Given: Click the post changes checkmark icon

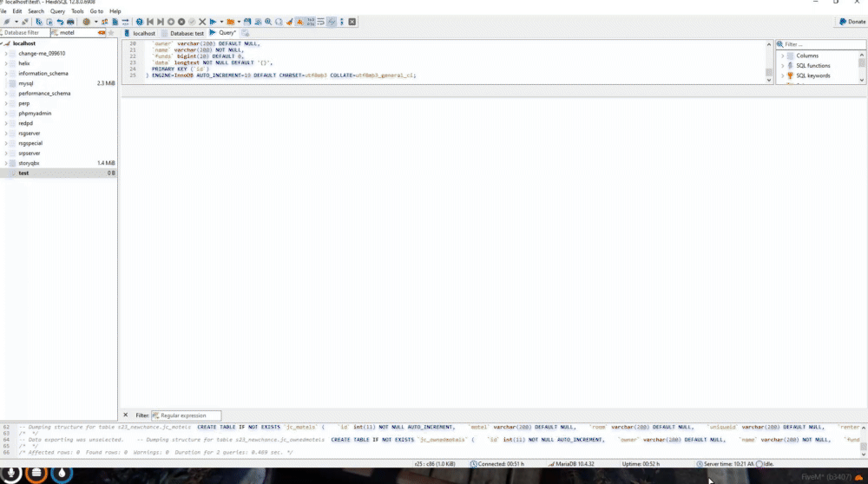Looking at the screenshot, I should pyautogui.click(x=192, y=22).
